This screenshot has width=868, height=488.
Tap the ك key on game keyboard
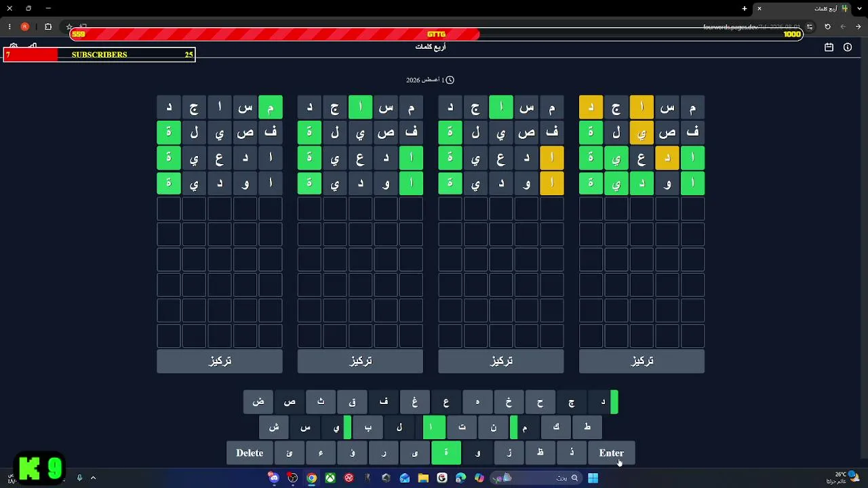(556, 428)
